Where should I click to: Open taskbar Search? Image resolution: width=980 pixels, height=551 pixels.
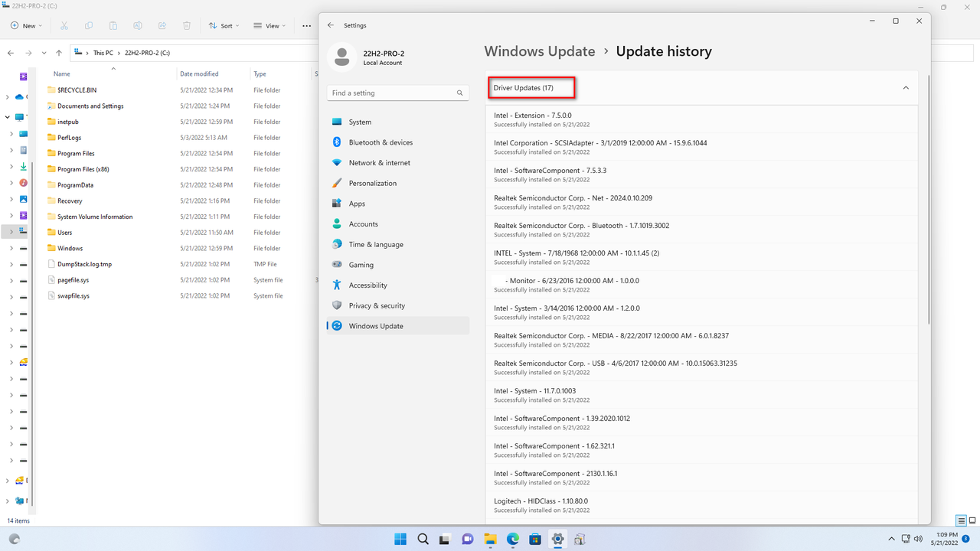coord(423,539)
